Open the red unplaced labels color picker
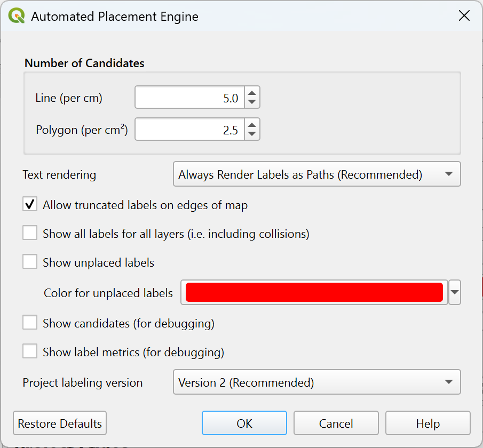This screenshot has height=448, width=483. 314,292
